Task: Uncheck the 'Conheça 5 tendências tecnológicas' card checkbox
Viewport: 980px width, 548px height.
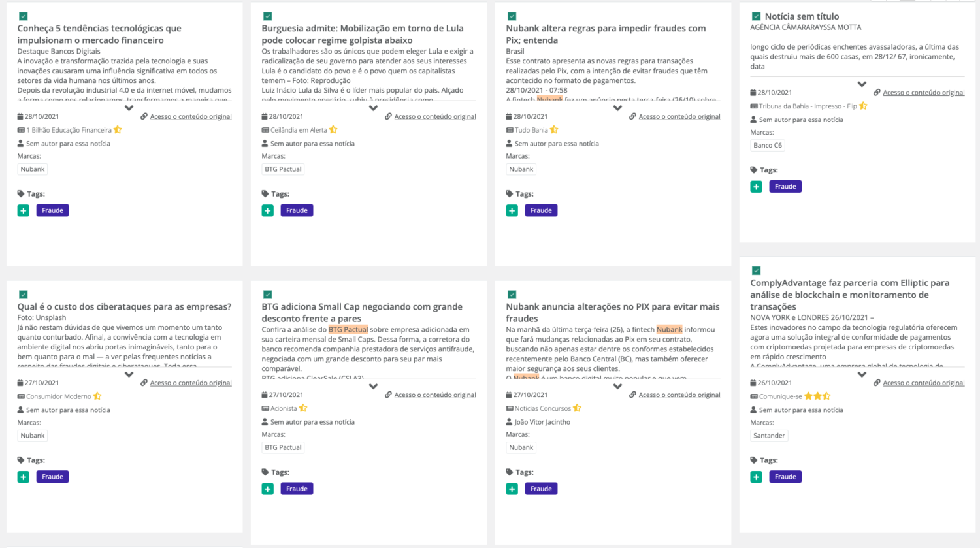Action: click(24, 16)
